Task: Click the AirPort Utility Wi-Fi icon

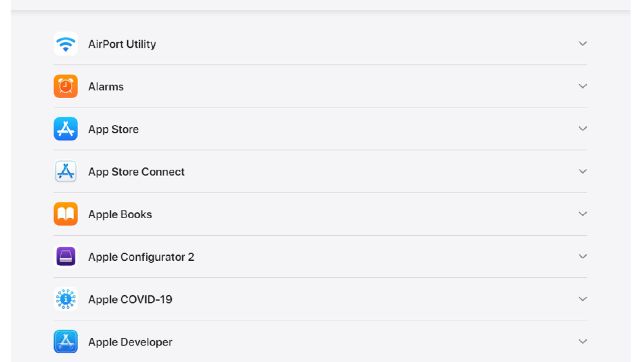Action: tap(65, 44)
